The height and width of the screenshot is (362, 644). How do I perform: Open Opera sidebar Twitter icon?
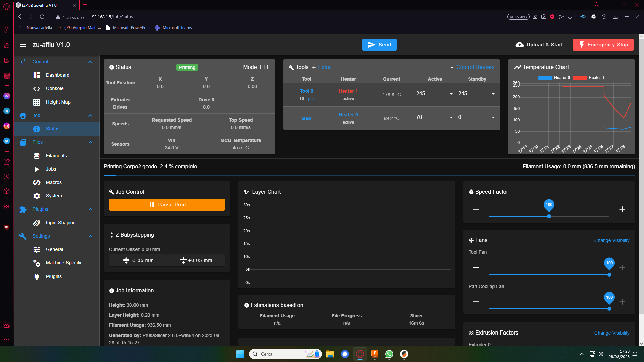[7, 141]
